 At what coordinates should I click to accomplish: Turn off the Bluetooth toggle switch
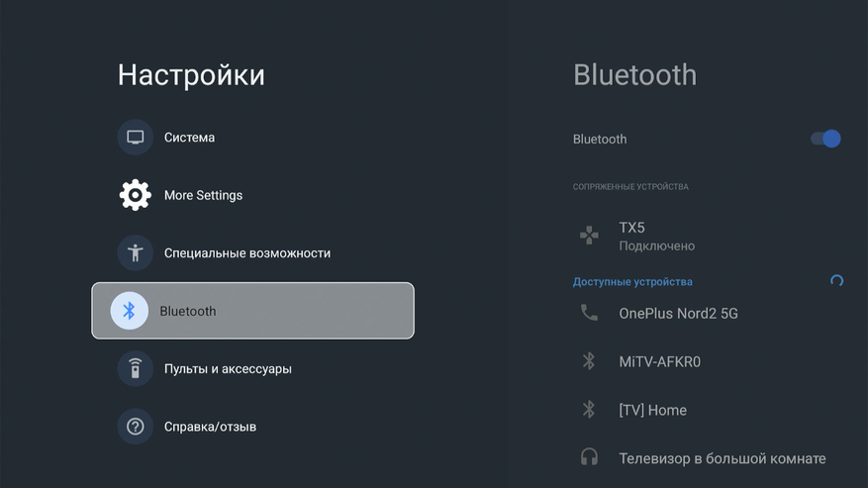[825, 139]
